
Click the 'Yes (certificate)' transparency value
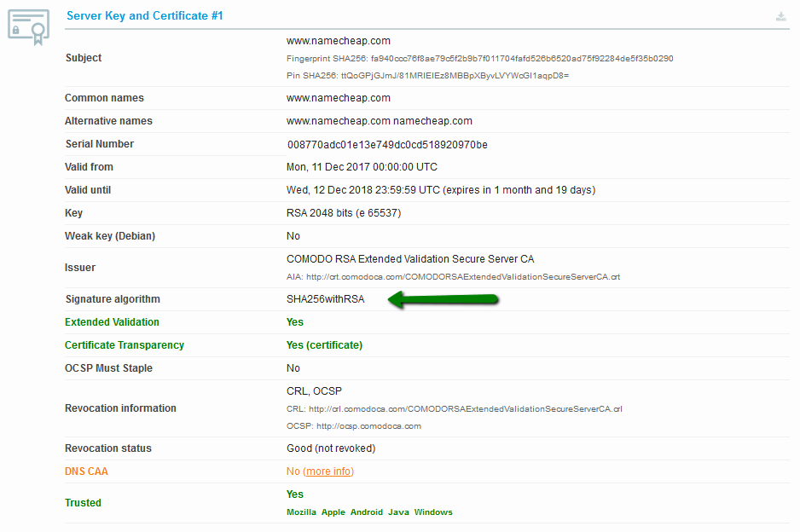(324, 344)
